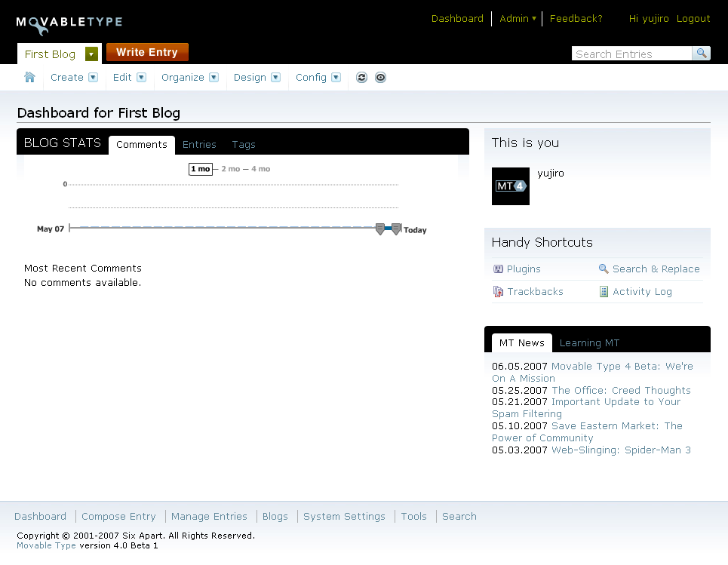Click footer Blogs link
The height and width of the screenshot is (565, 728).
275,516
